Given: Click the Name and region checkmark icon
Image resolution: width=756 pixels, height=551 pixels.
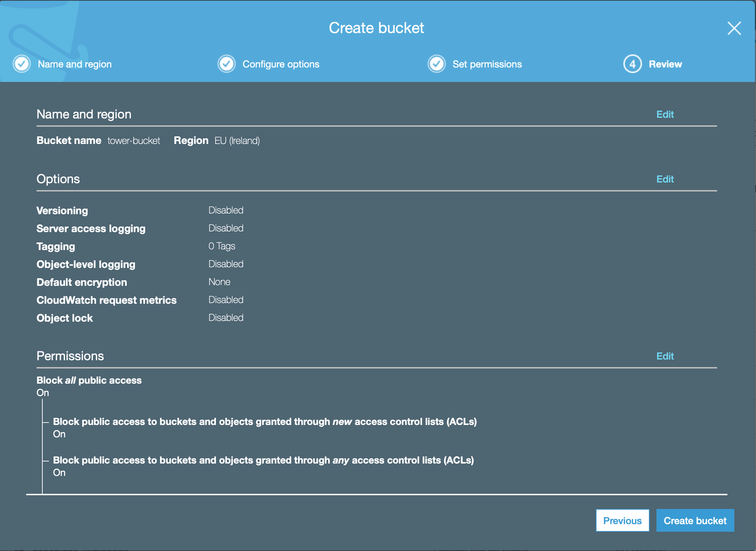Looking at the screenshot, I should 22,64.
